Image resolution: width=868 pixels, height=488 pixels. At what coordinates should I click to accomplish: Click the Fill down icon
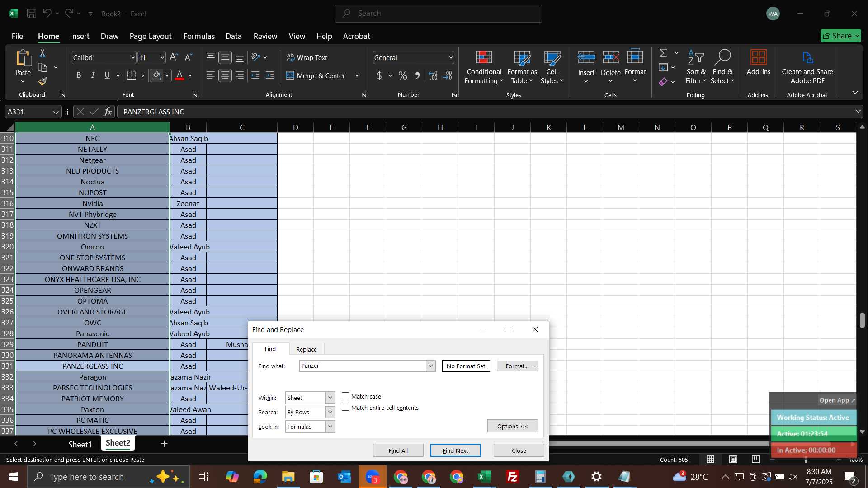663,68
